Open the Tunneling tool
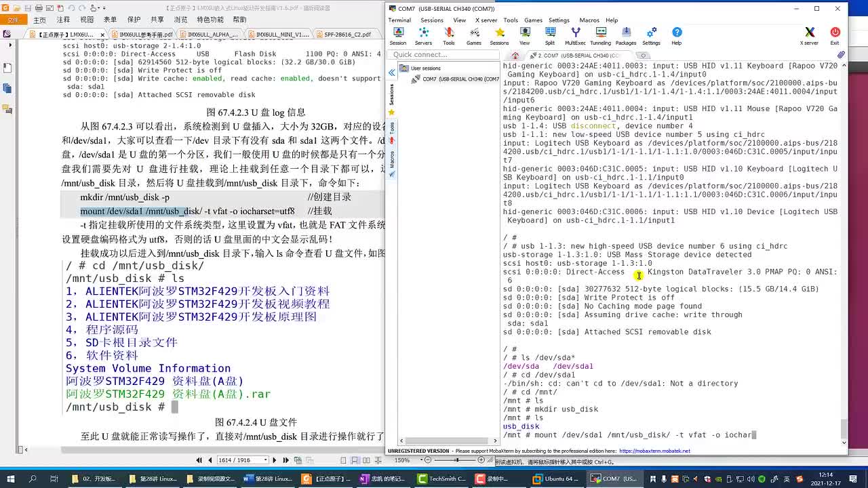Screen dimensions: 868x488 (x=600, y=36)
